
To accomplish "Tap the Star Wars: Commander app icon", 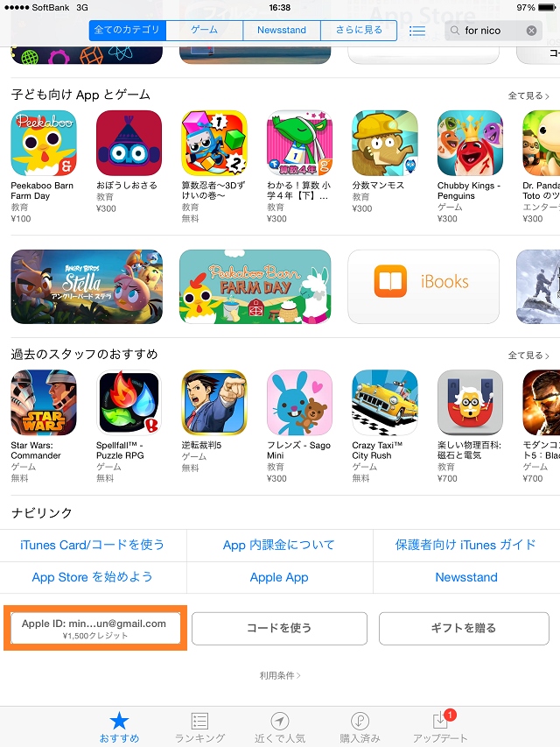I will [x=44, y=403].
